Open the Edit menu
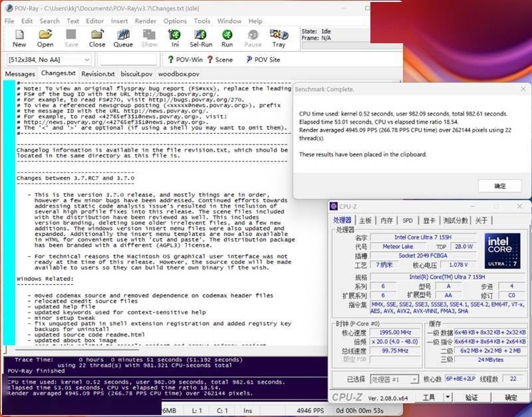This screenshot has width=532, height=417. point(27,21)
